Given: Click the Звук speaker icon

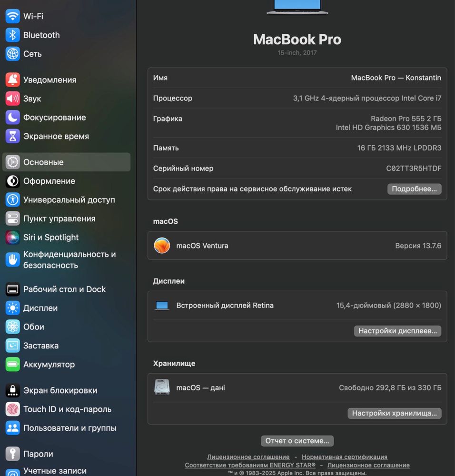Looking at the screenshot, I should click(x=12, y=99).
